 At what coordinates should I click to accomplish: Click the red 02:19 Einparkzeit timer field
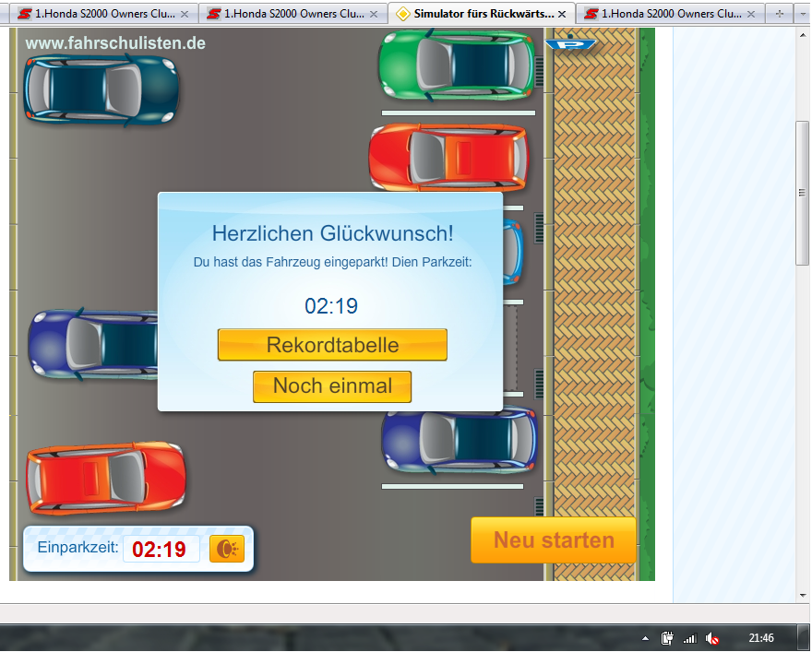tap(161, 549)
